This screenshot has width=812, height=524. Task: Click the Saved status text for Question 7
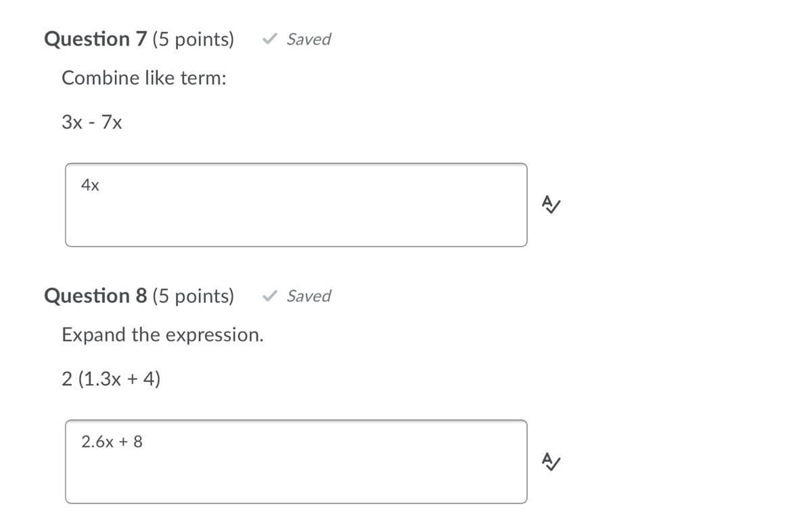click(309, 39)
